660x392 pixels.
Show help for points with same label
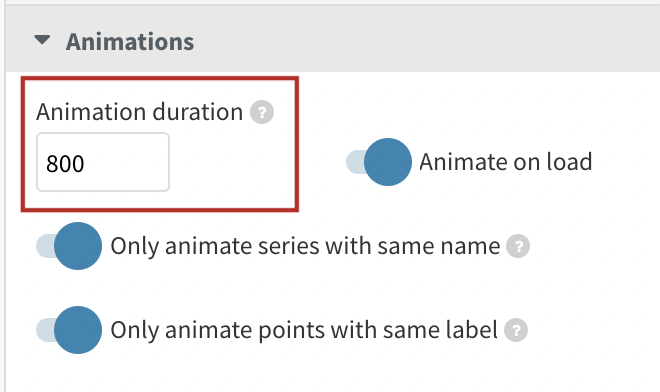(516, 330)
